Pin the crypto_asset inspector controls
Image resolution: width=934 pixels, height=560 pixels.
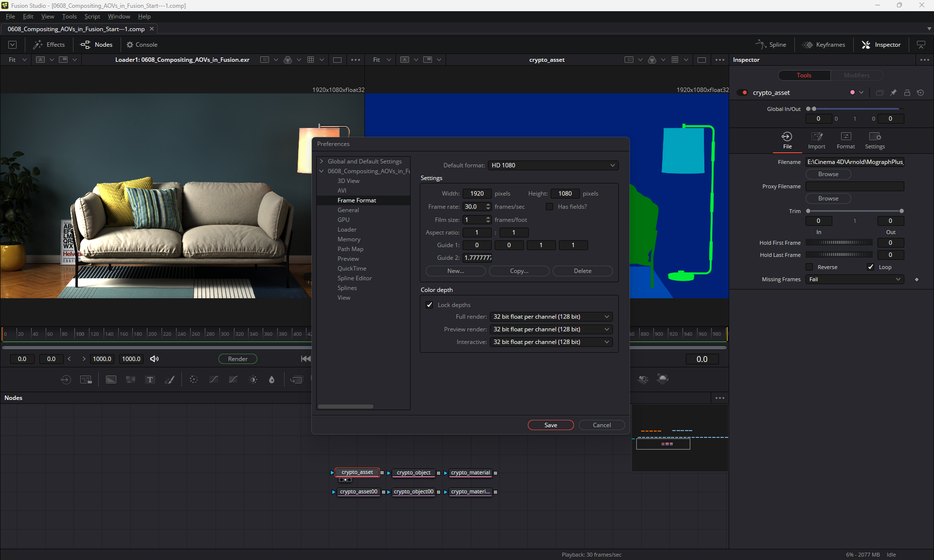(893, 92)
